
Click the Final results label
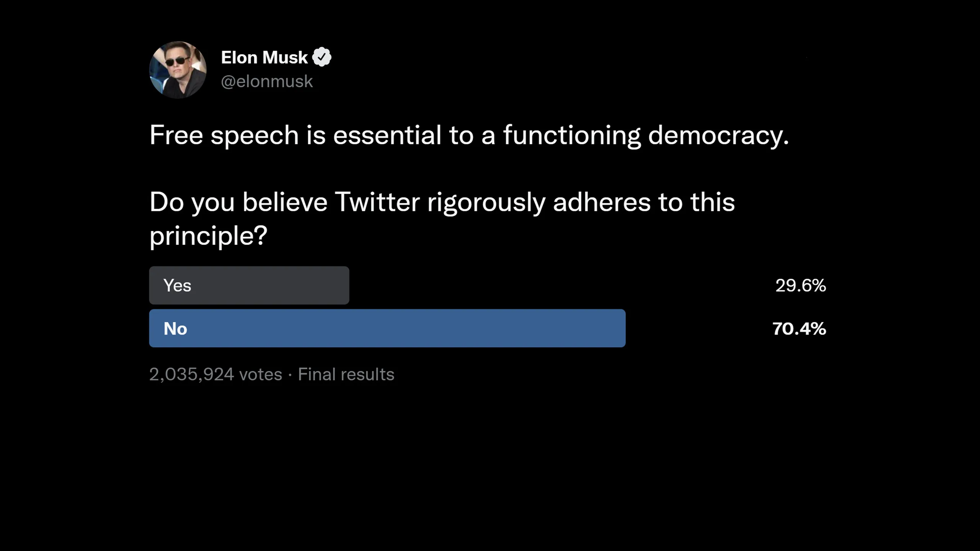coord(346,374)
